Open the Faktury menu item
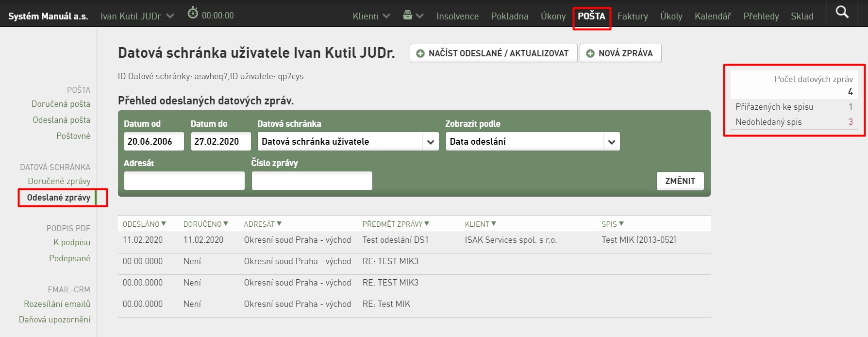The height and width of the screenshot is (337, 868). (x=633, y=16)
